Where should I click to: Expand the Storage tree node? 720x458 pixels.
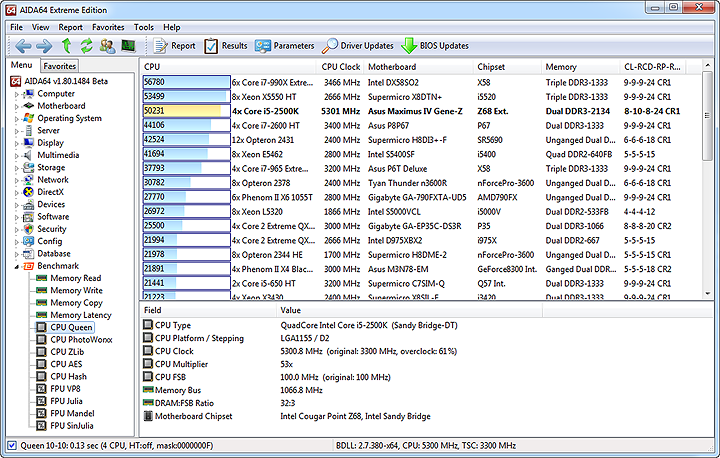click(x=17, y=168)
